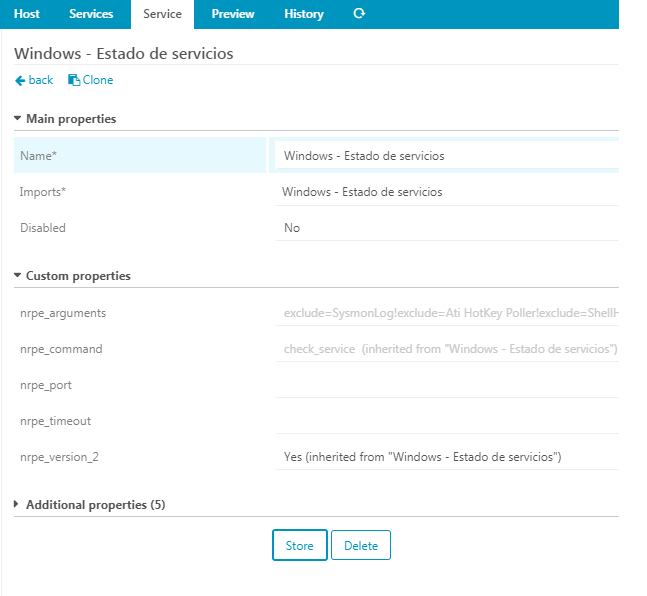Click the Imports* label
The height and width of the screenshot is (596, 647).
point(43,192)
